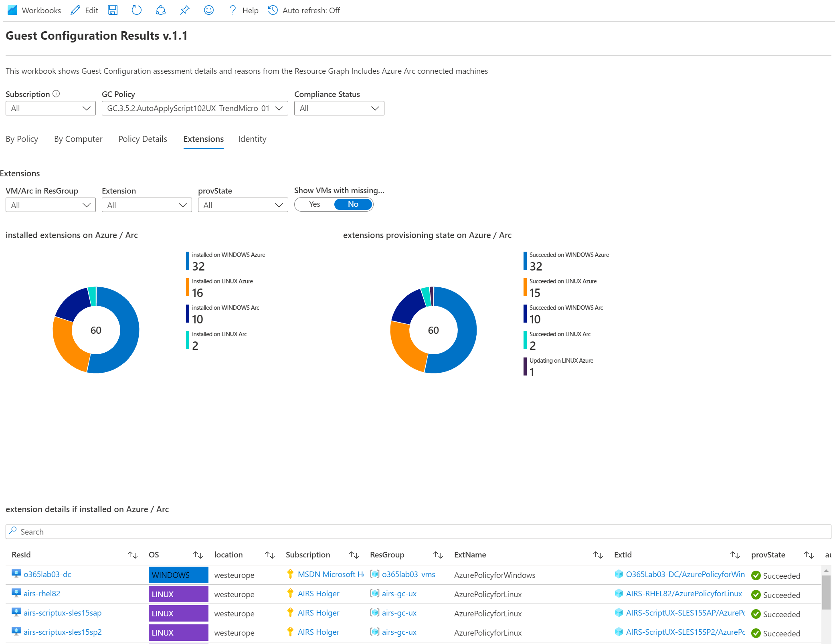
Task: Open AIRS Holger subscription in airs-scriptux-sles15sap row
Action: [x=319, y=613]
